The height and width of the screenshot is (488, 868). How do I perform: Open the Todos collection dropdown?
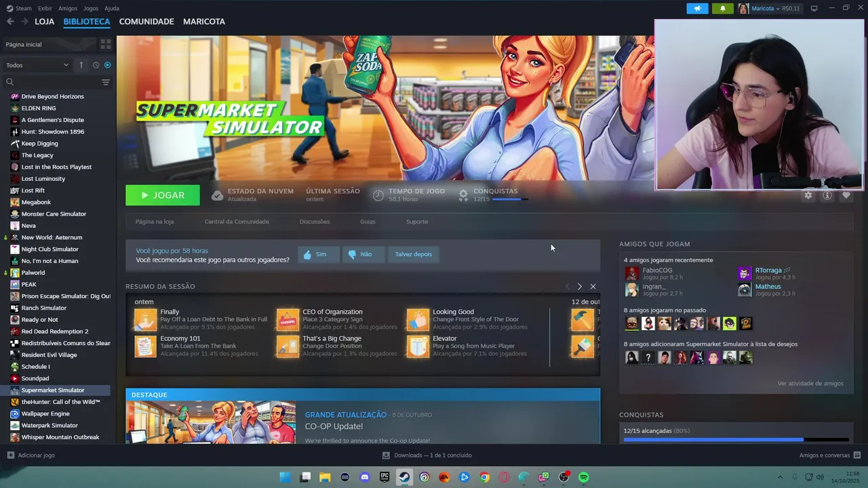(37, 65)
